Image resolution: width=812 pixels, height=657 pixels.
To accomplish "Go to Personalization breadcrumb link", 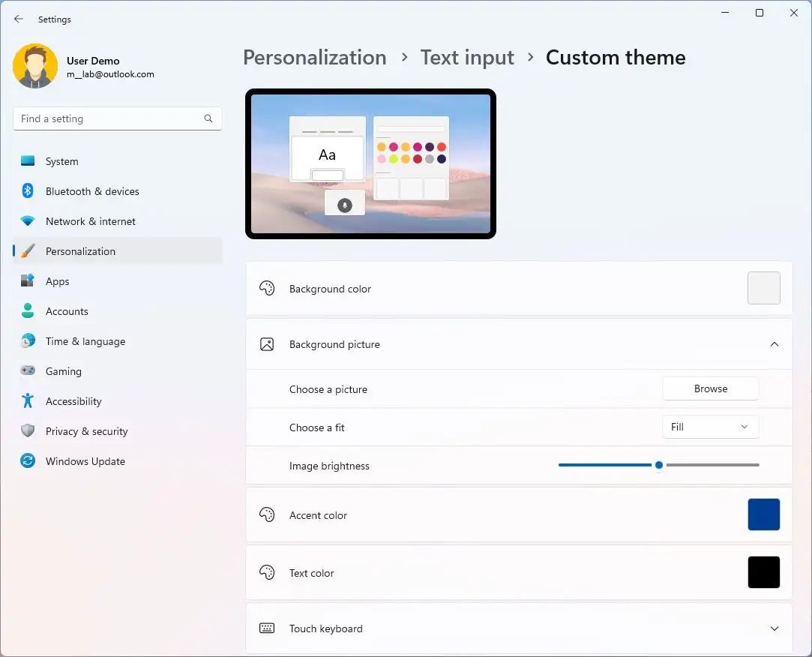I will [x=315, y=58].
